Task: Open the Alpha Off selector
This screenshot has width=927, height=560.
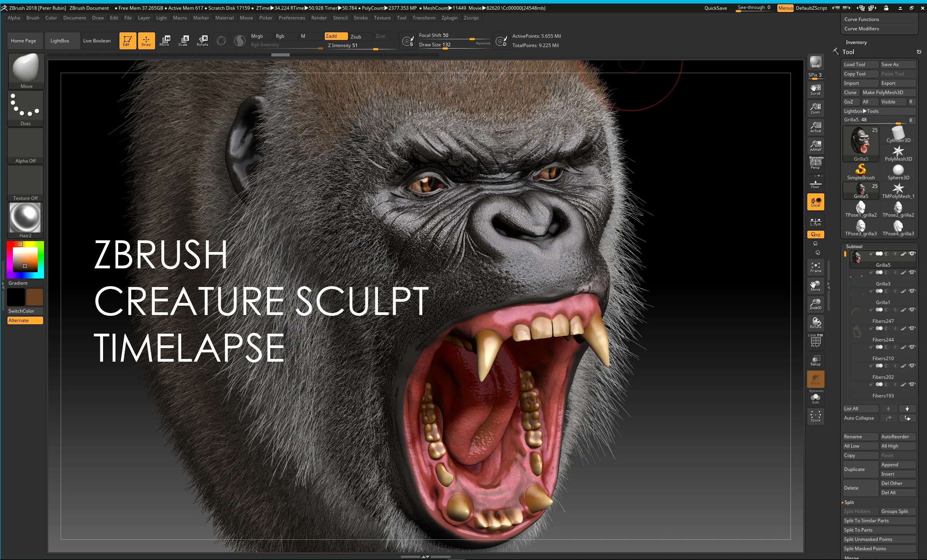Action: (x=25, y=146)
